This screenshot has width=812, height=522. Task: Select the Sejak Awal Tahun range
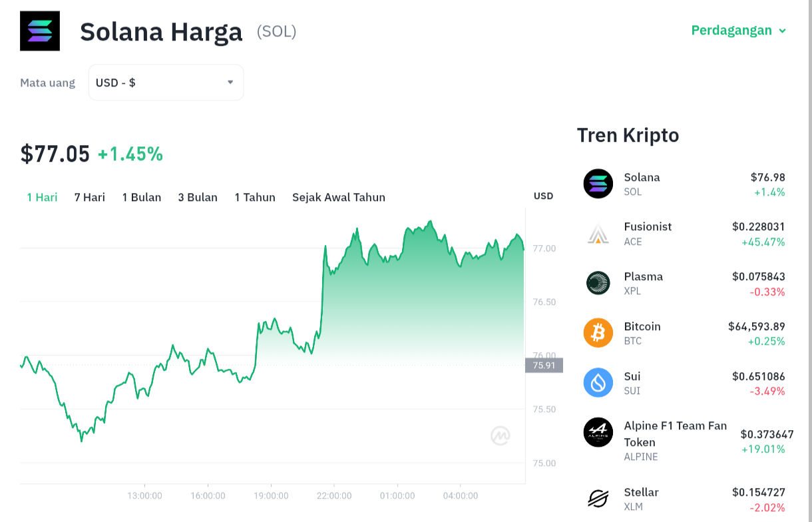click(339, 197)
